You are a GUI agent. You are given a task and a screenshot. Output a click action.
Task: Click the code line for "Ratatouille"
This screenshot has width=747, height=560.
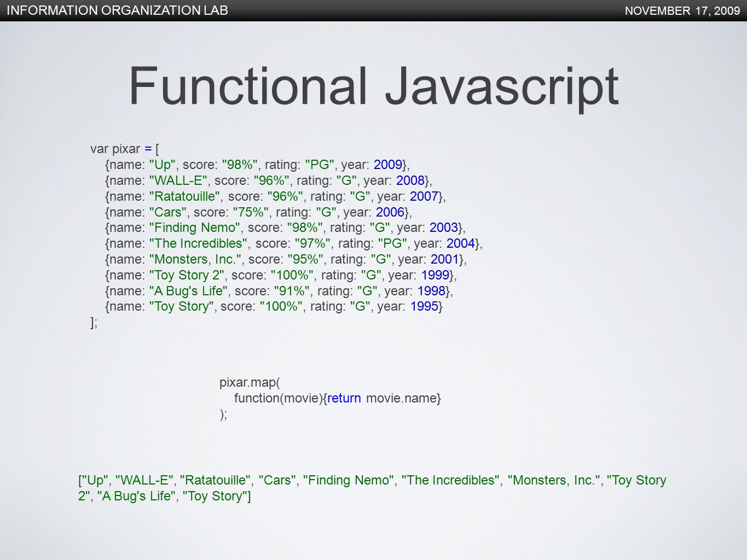[275, 196]
